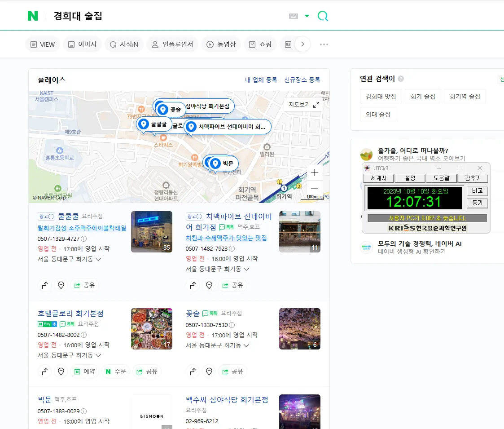Switch to the 이미지 tab
504x429 pixels.
click(82, 44)
